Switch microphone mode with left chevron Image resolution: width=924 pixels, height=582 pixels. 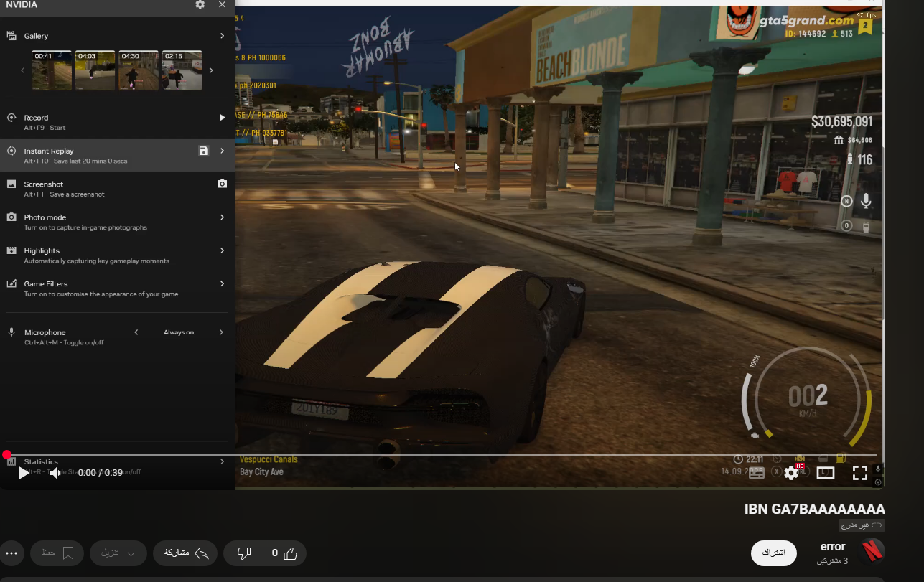pyautogui.click(x=136, y=332)
